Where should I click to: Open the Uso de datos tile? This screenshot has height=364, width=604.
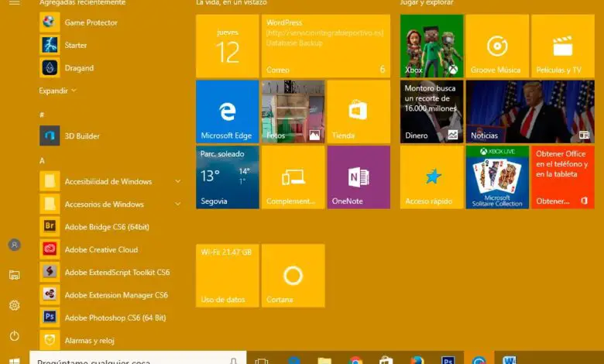click(x=227, y=276)
